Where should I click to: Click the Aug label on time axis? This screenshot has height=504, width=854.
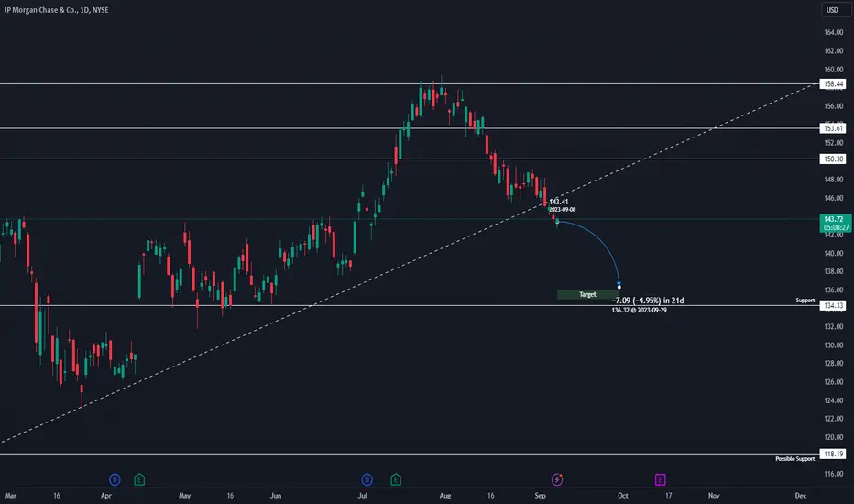pyautogui.click(x=445, y=495)
